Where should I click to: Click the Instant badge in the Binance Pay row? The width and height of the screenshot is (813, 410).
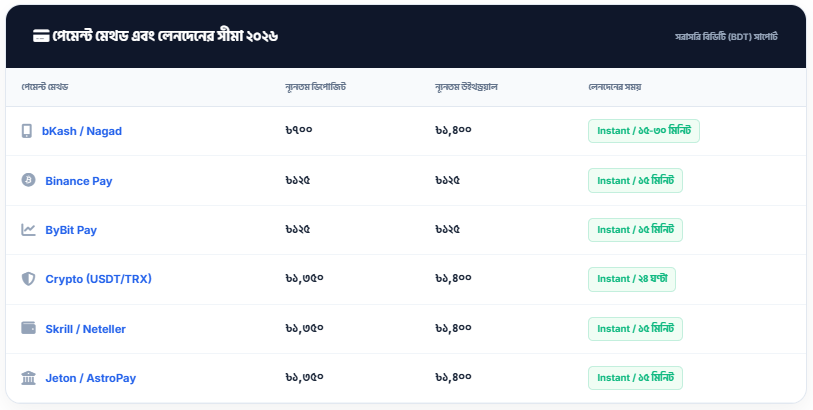[x=635, y=181]
